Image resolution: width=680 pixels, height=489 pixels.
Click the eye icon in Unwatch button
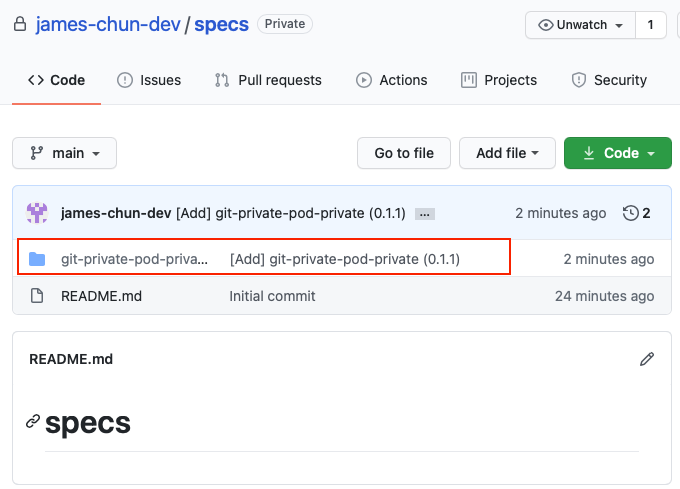tap(546, 25)
